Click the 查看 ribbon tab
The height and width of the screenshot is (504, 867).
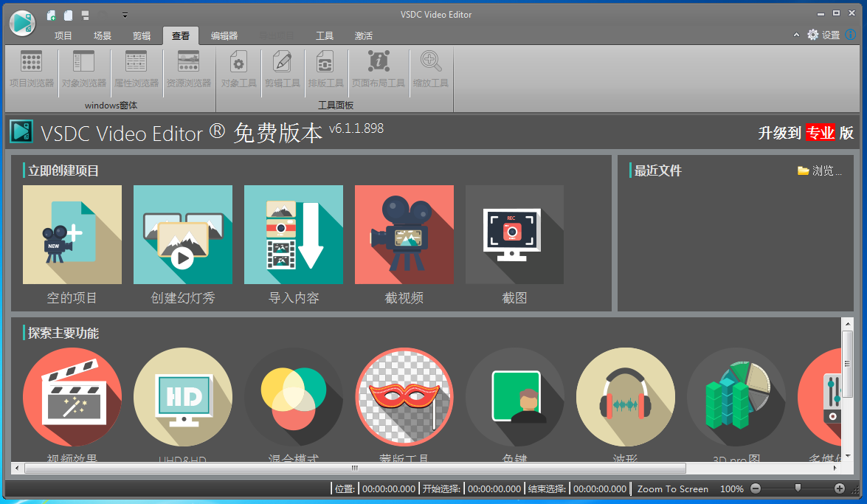[x=181, y=36]
